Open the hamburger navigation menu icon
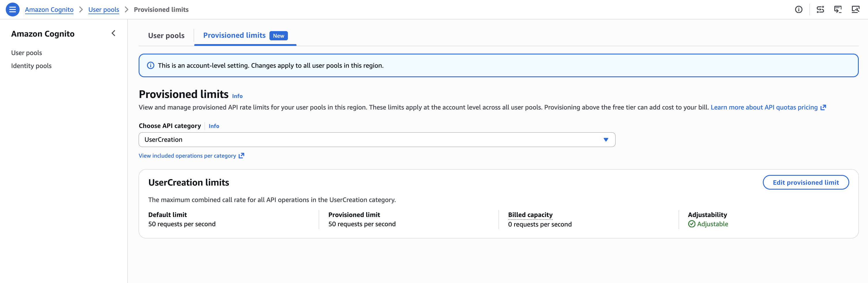This screenshot has width=868, height=283. [12, 10]
